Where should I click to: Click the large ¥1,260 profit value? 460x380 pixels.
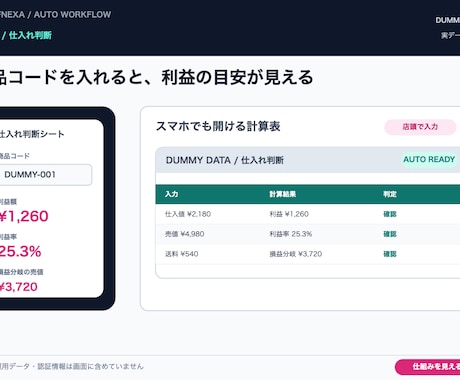[x=24, y=216]
